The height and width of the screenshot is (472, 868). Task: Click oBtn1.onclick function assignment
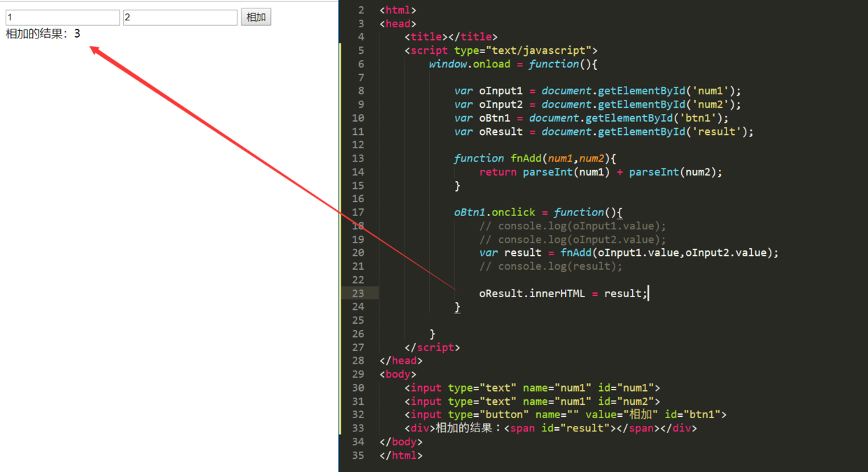[x=538, y=212]
